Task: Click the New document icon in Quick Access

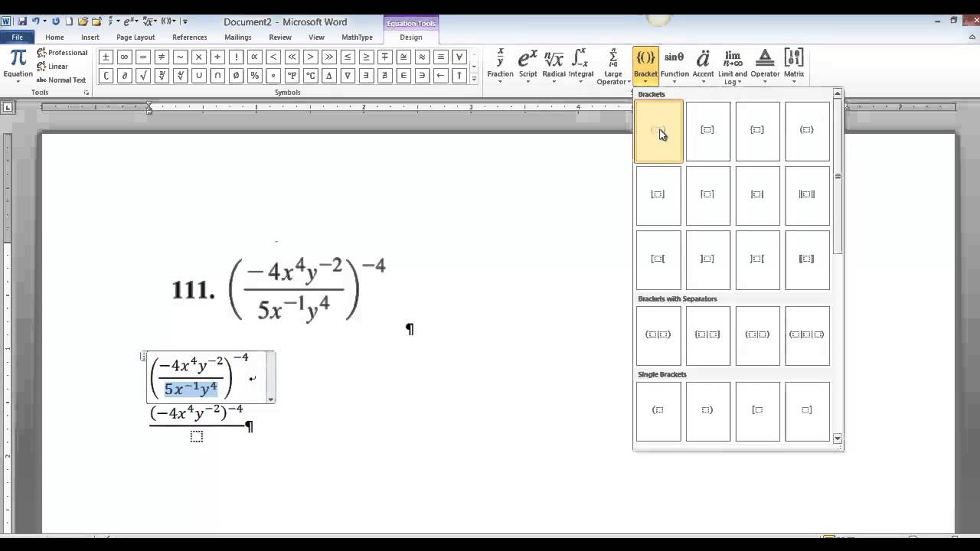Action: (69, 21)
